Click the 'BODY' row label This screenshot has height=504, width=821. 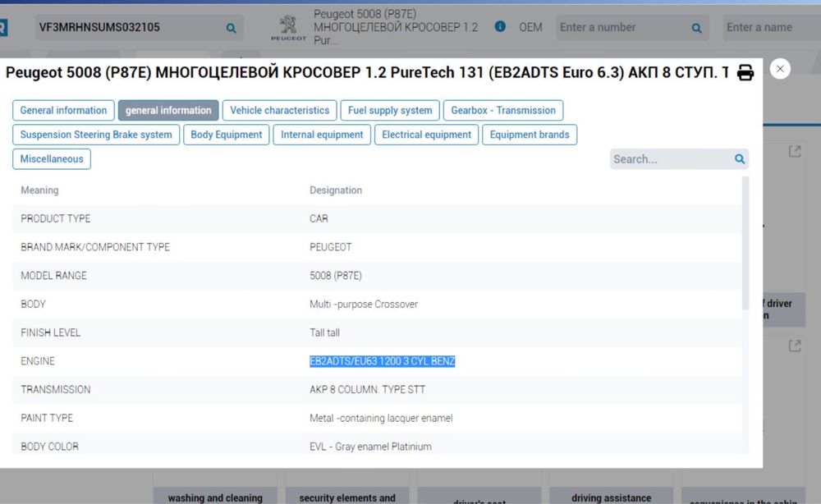pos(33,304)
